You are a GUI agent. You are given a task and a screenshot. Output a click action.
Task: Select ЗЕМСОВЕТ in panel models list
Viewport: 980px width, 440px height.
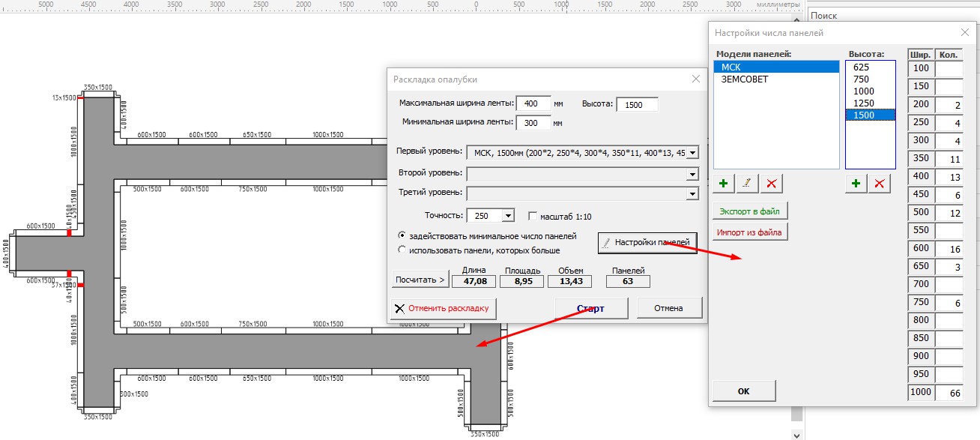click(x=776, y=79)
